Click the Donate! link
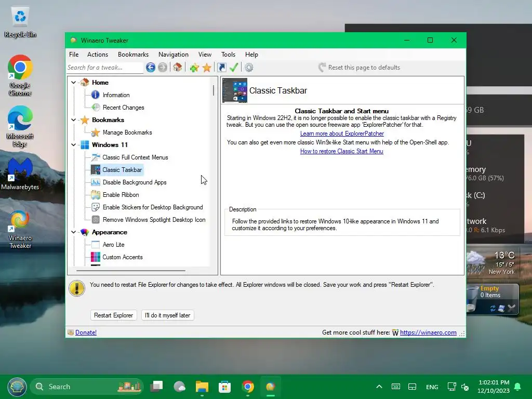The width and height of the screenshot is (532, 399). click(x=86, y=332)
